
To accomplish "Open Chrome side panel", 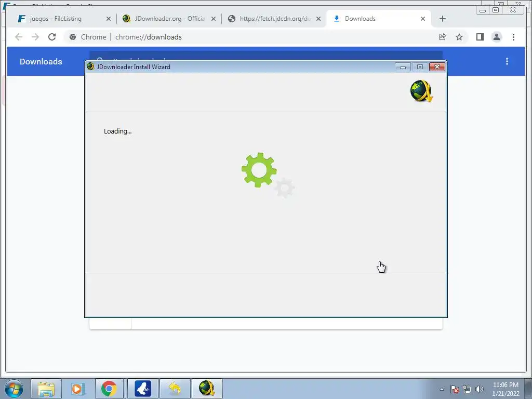I will pos(480,37).
